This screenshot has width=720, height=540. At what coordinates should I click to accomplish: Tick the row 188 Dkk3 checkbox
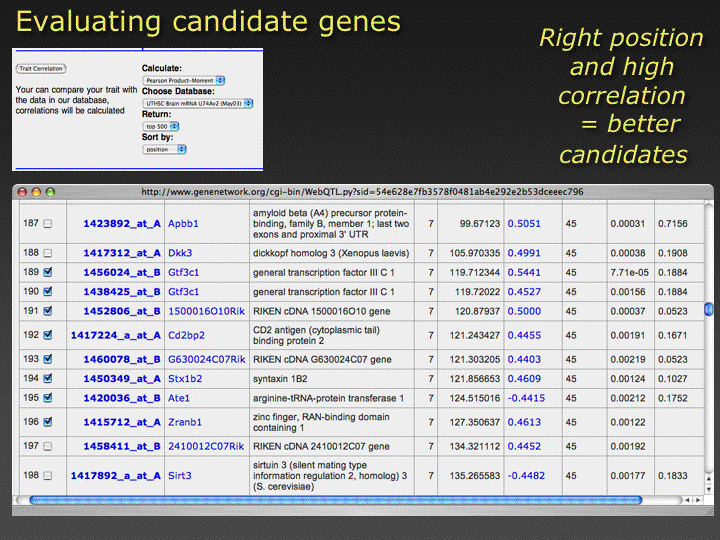tap(47, 253)
